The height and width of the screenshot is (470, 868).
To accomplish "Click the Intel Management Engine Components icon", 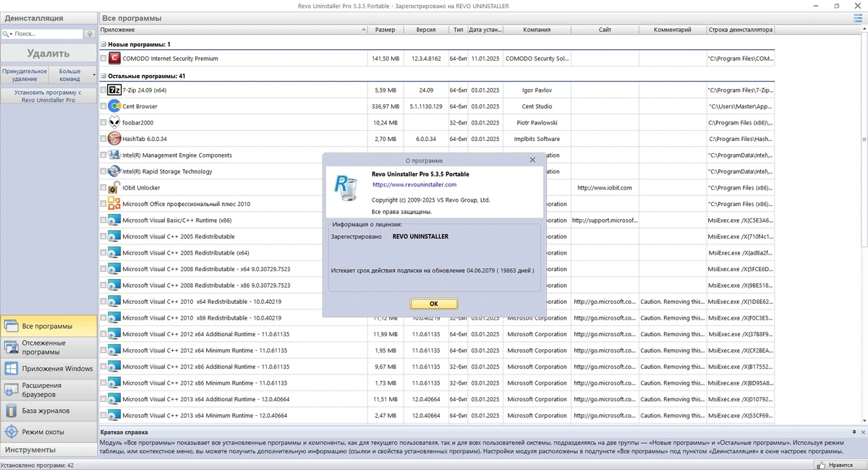I will [x=114, y=155].
